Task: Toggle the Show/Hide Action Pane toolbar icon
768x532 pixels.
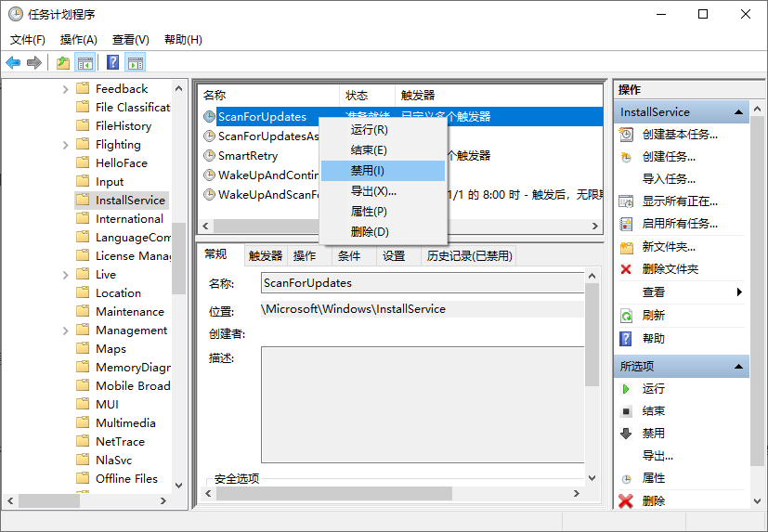Action: point(136,63)
